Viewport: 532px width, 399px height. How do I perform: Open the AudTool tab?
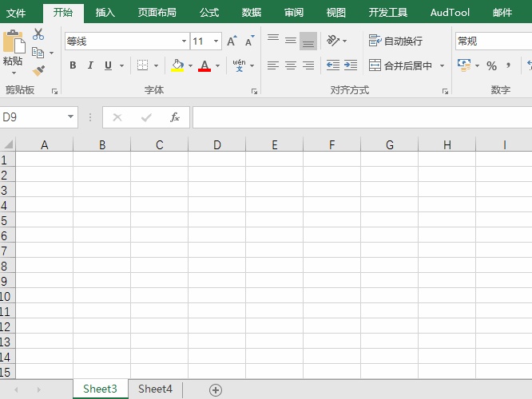[x=450, y=13]
